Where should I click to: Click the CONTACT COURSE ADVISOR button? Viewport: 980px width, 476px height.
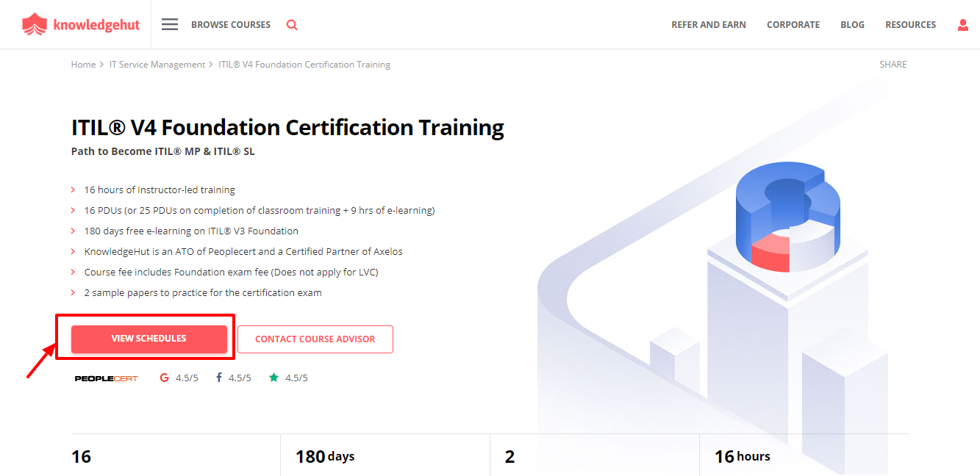[315, 339]
